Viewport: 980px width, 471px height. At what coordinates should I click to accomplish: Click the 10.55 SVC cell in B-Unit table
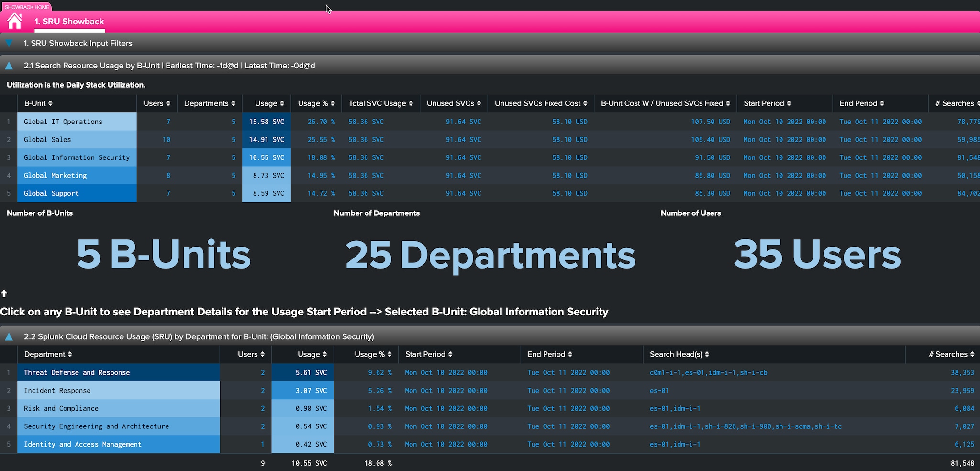[267, 157]
